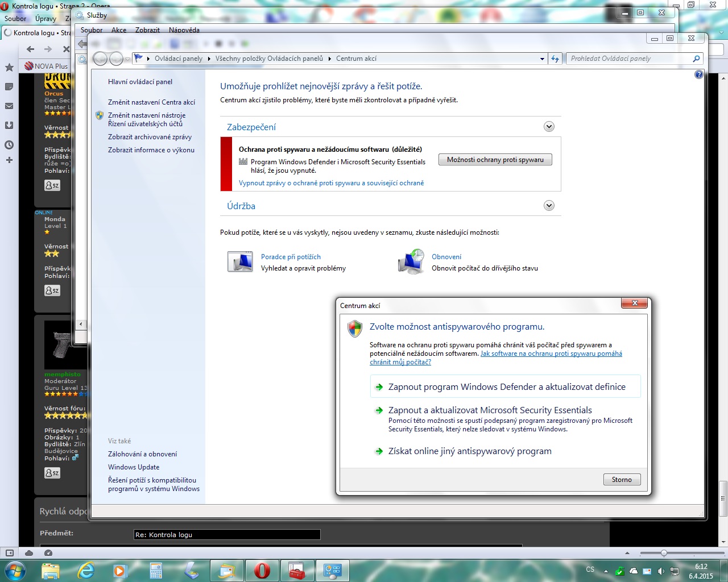728x582 pixels.
Task: Open the address bar history dropdown
Action: tap(542, 59)
